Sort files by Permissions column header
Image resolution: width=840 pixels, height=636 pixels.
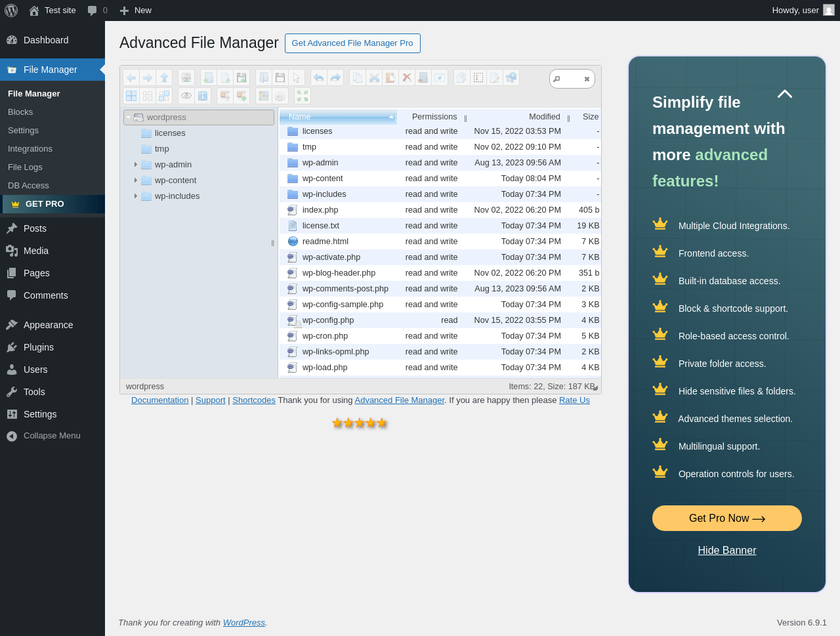[x=432, y=117]
